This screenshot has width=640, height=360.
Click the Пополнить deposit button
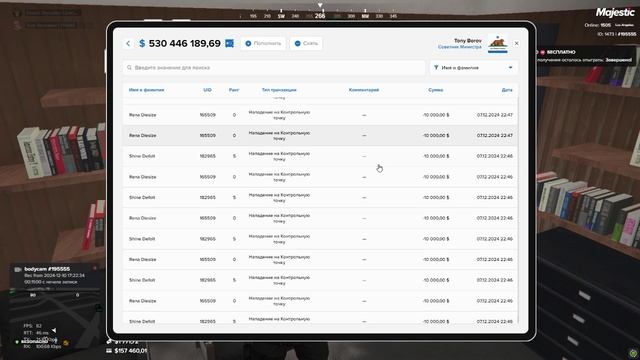(x=263, y=43)
